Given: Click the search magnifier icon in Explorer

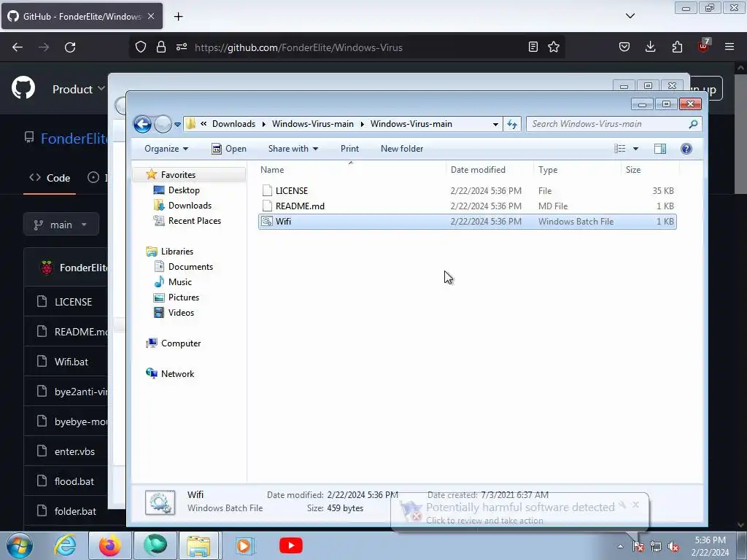Looking at the screenshot, I should (x=693, y=124).
